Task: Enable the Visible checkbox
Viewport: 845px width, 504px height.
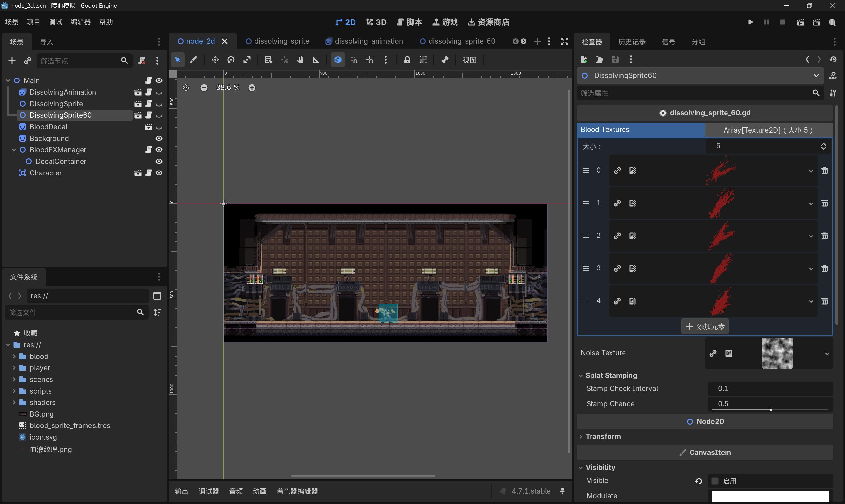Action: tap(715, 481)
